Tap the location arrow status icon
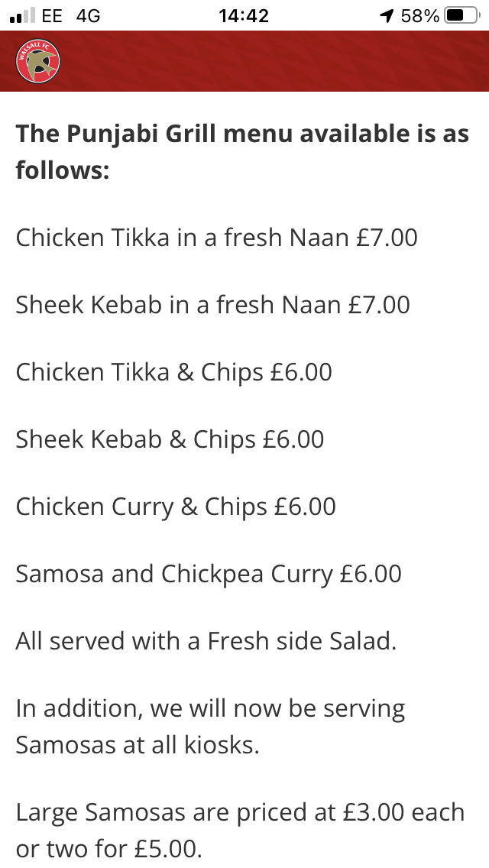This screenshot has height=868, width=489. pyautogui.click(x=387, y=15)
